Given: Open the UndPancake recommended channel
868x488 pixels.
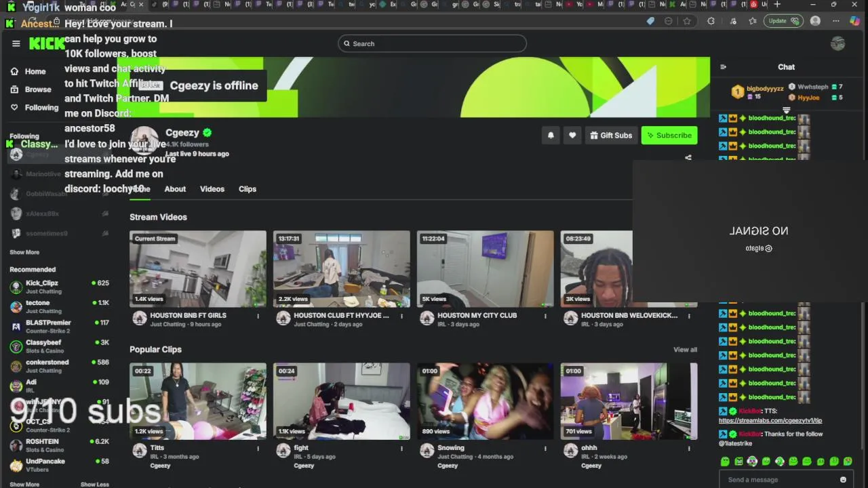Looking at the screenshot, I should click(59, 465).
